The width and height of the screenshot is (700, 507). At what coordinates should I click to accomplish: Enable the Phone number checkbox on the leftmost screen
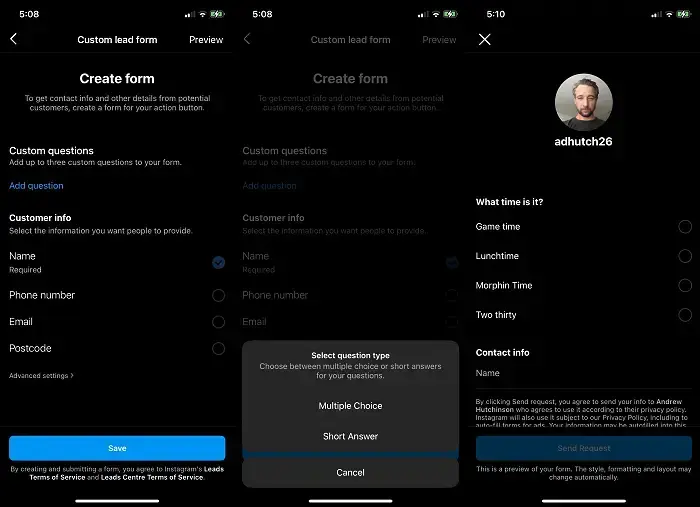pos(218,296)
